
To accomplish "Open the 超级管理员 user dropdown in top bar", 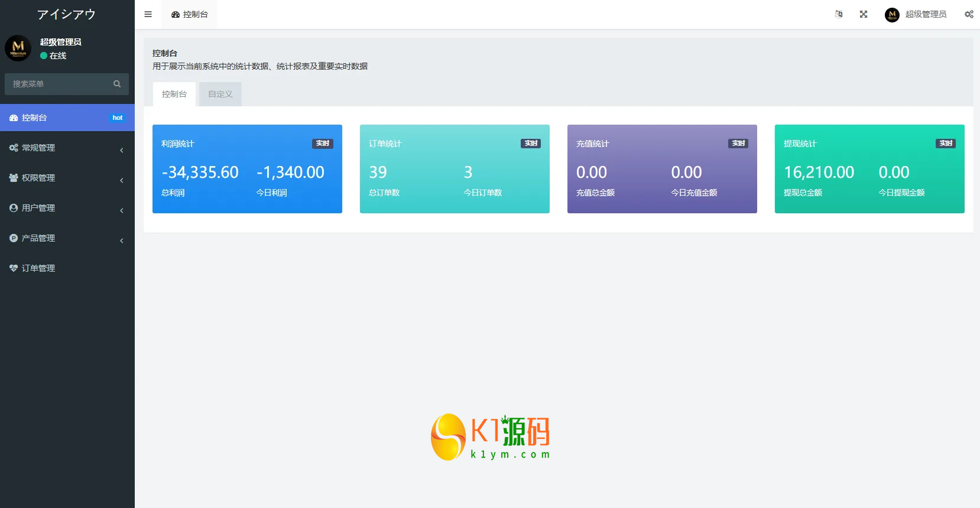I will coord(916,15).
